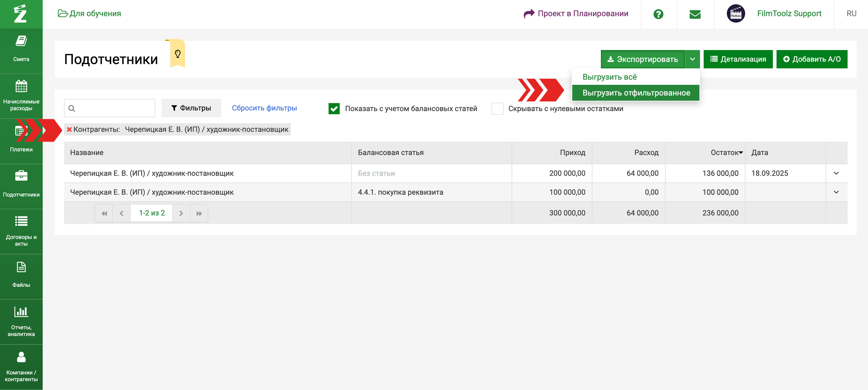Remove the Контрагенты filter tag
868x390 pixels.
point(69,130)
